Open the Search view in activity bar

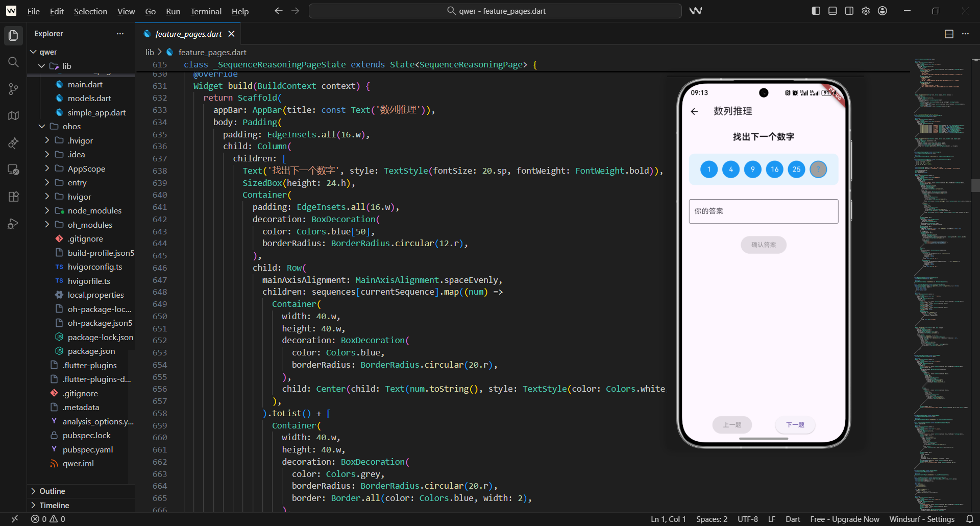tap(13, 62)
